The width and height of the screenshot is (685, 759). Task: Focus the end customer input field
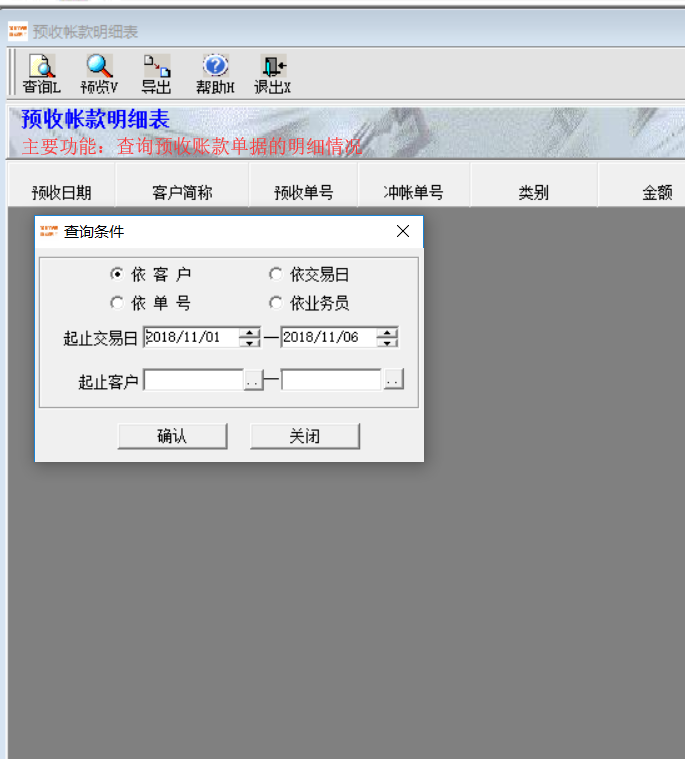click(x=332, y=380)
